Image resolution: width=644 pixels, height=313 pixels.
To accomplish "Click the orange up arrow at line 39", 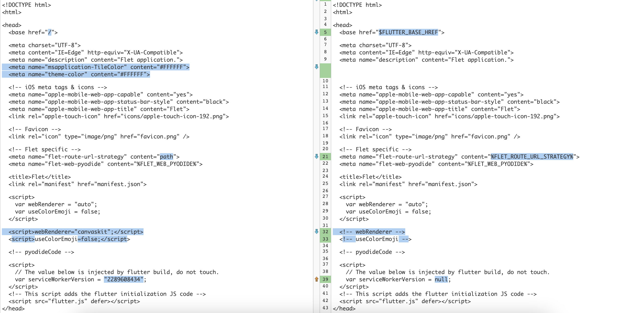I will point(317,279).
